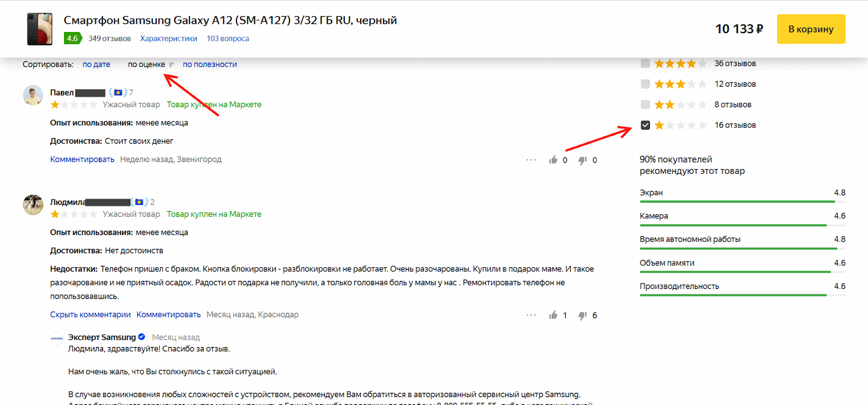Screen dimensions: 868x405
Task: Check the four-star filter with 36 отзывов
Action: pos(645,63)
